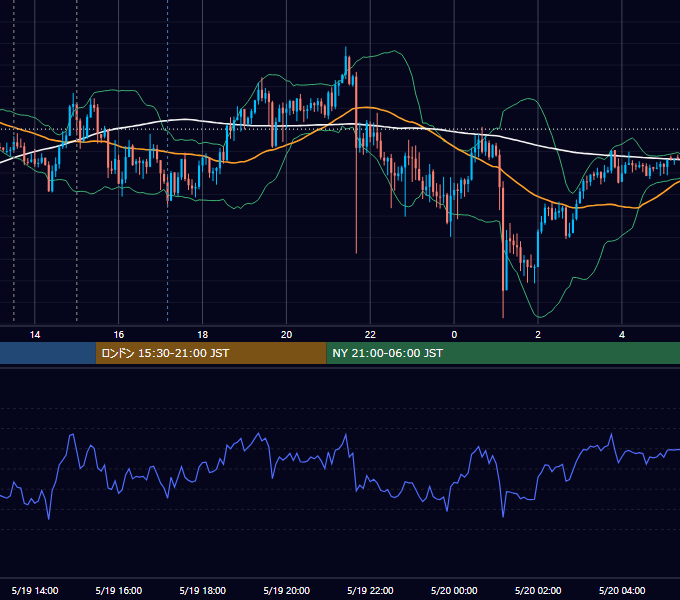Viewport: 680px width, 600px height.
Task: Click the 5/20 00:00 label on indicator axis
Action: [454, 590]
